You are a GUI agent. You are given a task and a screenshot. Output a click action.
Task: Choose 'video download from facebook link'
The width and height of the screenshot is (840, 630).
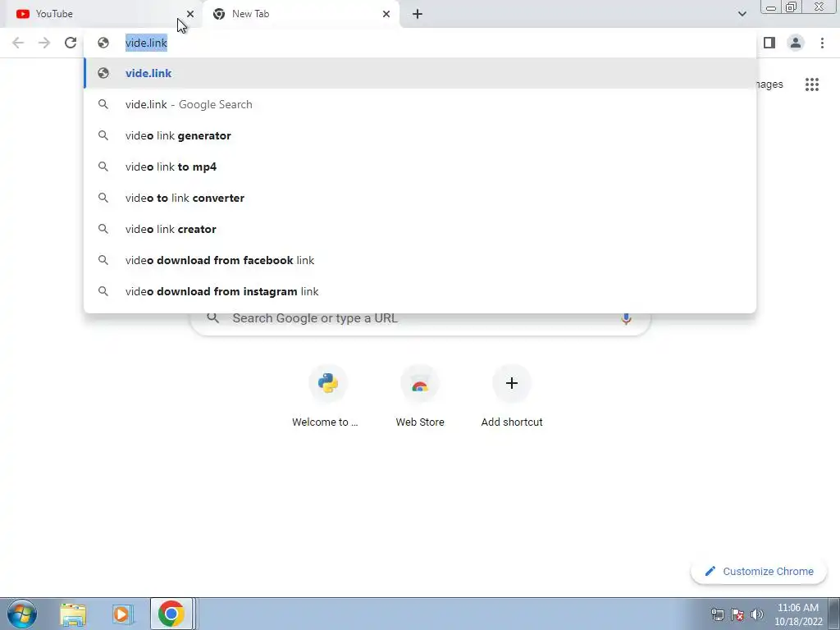(x=420, y=260)
